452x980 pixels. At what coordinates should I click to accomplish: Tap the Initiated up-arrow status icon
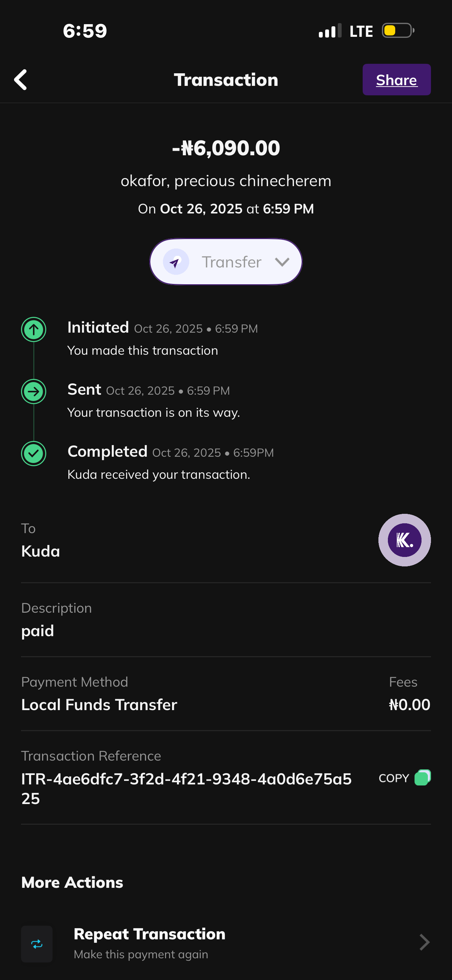pos(34,329)
